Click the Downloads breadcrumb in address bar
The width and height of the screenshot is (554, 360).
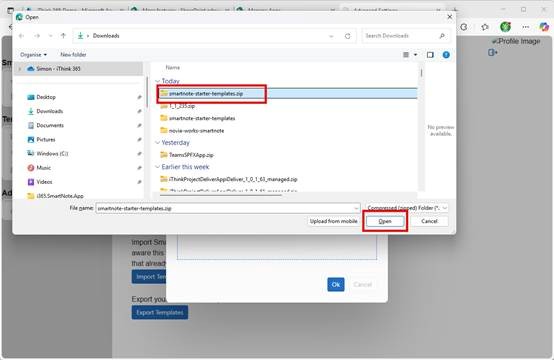[106, 36]
